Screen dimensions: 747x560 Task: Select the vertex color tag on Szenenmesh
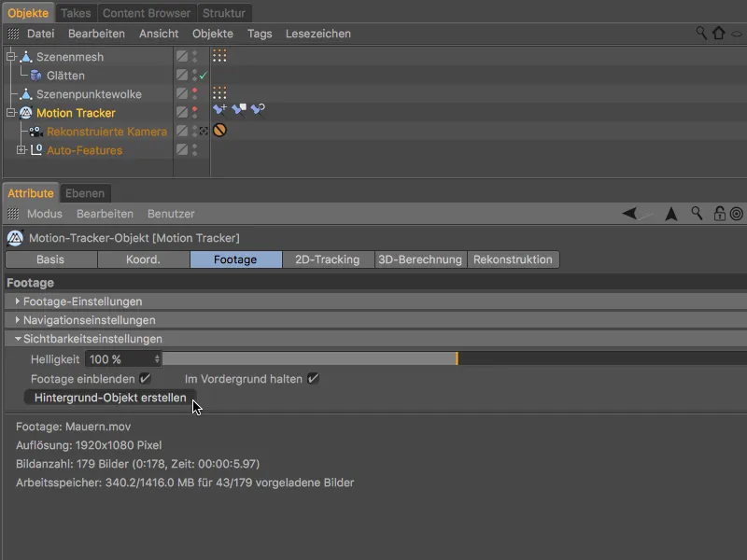coord(219,56)
